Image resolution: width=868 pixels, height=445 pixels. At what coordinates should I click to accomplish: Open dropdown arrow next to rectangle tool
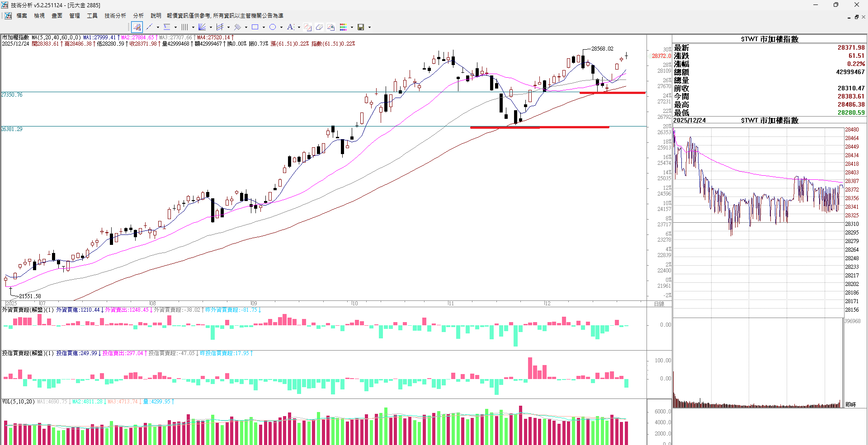pyautogui.click(x=264, y=27)
